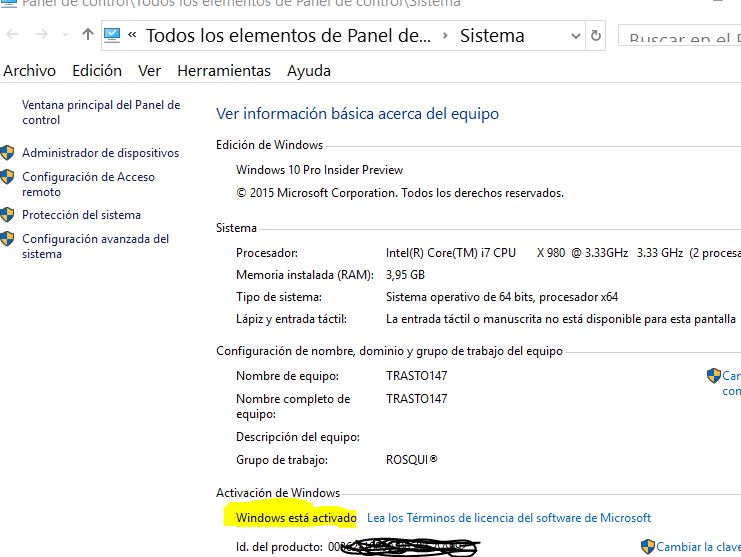Open Administrador de dispositivos link

pyautogui.click(x=101, y=153)
